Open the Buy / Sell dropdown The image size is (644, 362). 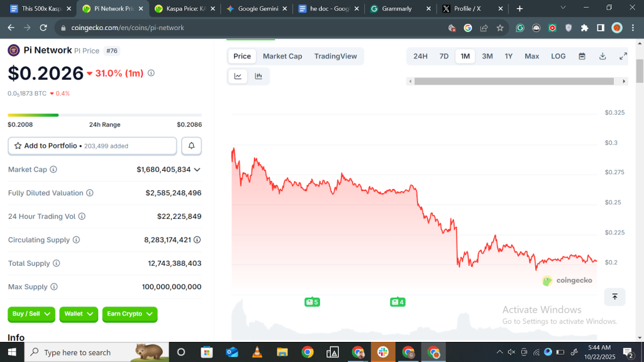pos(31,314)
